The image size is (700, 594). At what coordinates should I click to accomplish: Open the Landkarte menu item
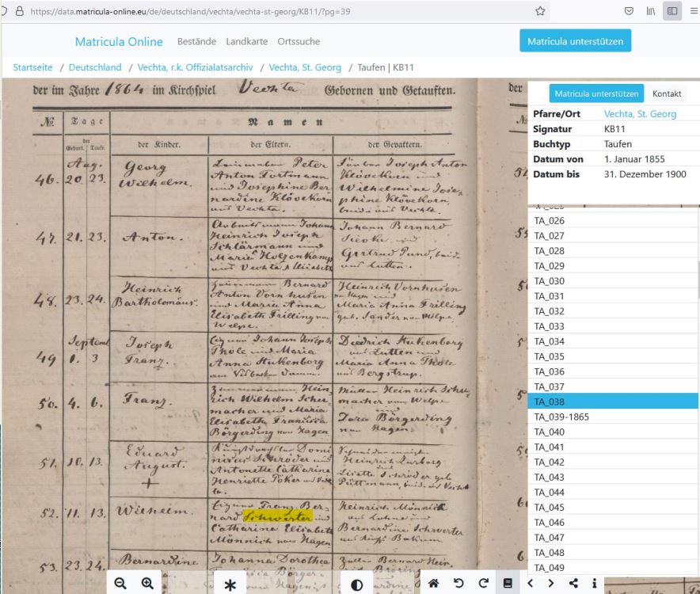tap(247, 41)
